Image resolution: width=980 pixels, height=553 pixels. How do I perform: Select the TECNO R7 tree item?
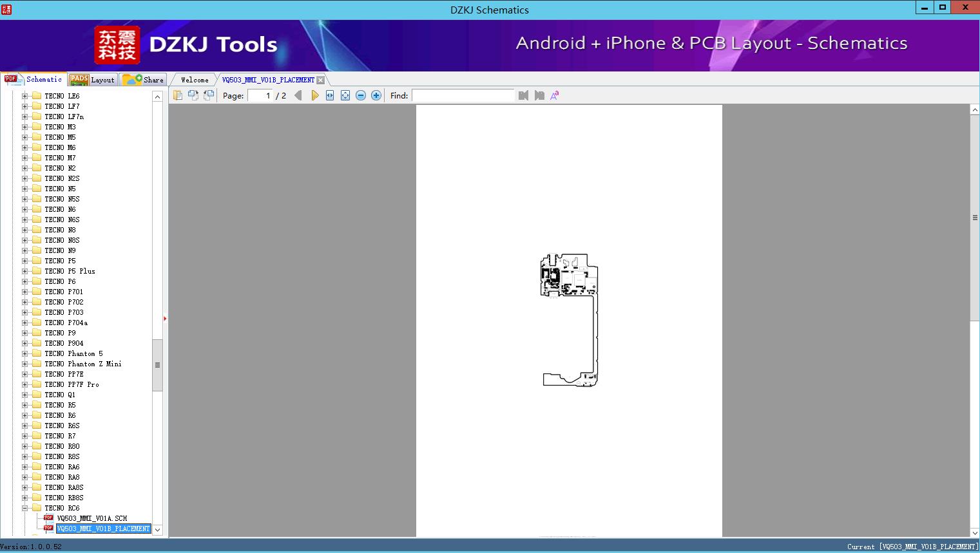pos(60,436)
